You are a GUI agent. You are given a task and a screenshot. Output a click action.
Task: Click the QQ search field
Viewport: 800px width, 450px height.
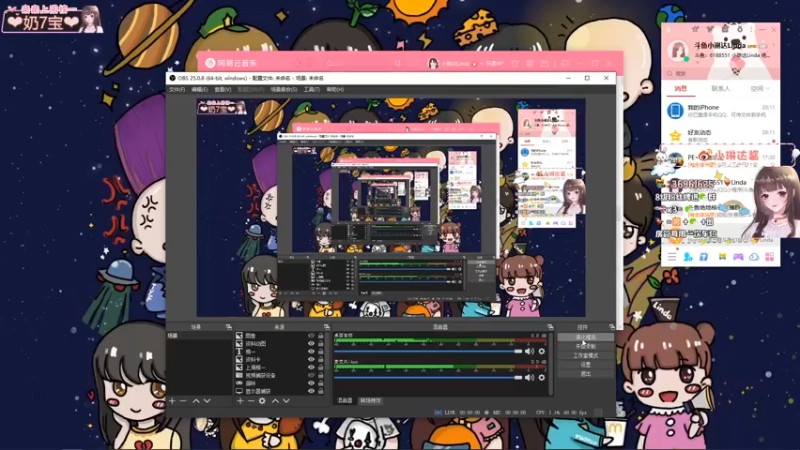(720, 73)
